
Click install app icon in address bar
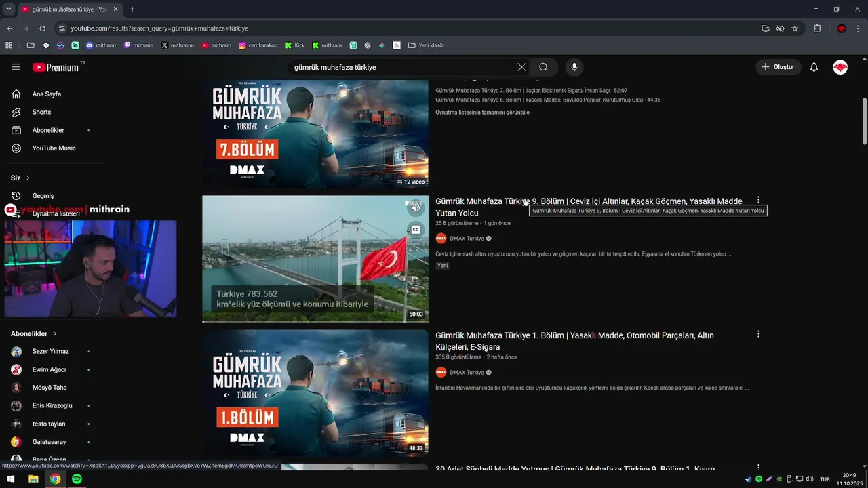coord(766,28)
